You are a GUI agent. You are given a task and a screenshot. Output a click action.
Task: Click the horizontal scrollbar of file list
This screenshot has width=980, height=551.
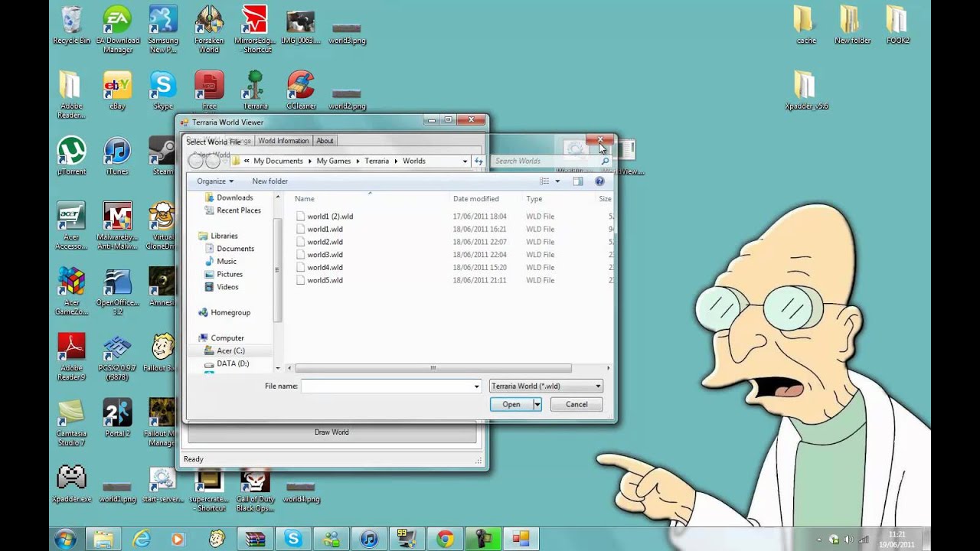click(x=433, y=368)
